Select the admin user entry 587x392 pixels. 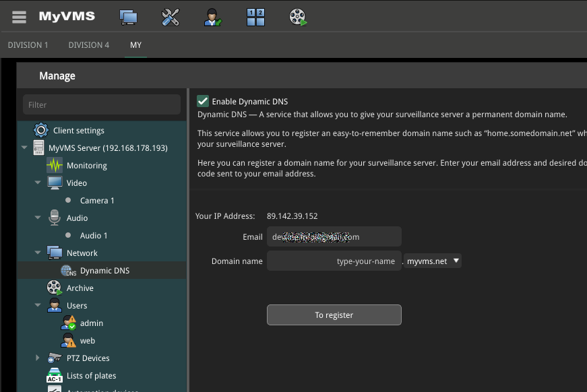(x=91, y=323)
